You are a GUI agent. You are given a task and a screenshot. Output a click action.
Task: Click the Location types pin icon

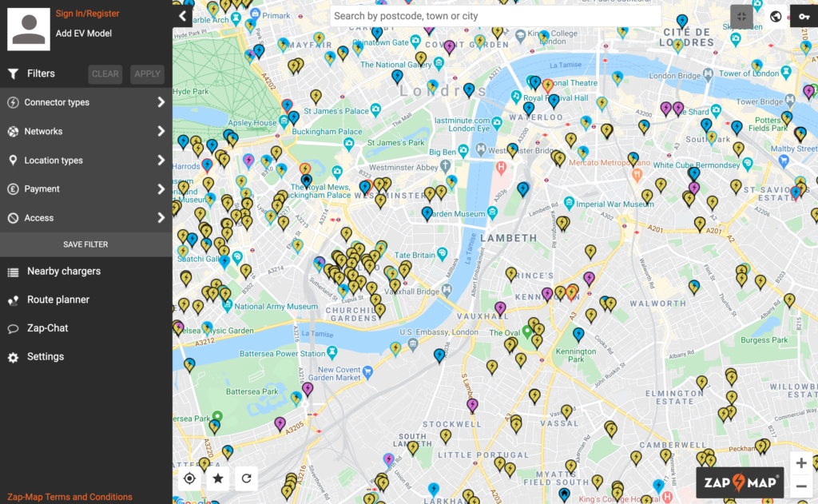click(13, 161)
